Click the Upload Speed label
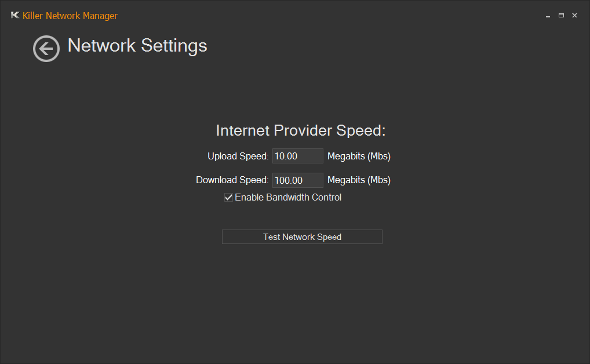Viewport: 590px width, 364px height. pyautogui.click(x=238, y=156)
